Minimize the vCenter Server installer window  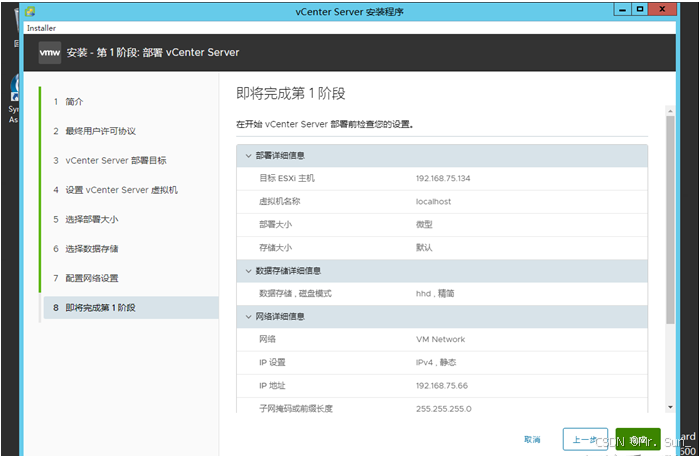point(623,9)
